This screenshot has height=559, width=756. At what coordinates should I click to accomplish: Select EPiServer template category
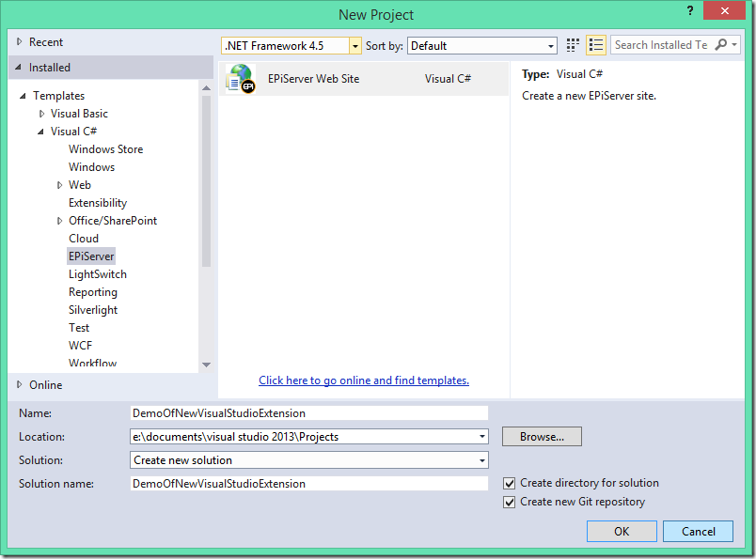91,256
